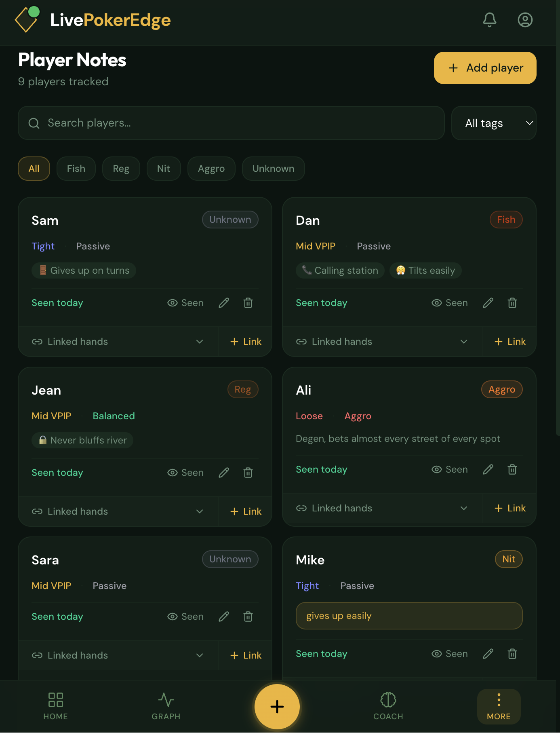Focus the Search players field

pyautogui.click(x=231, y=123)
